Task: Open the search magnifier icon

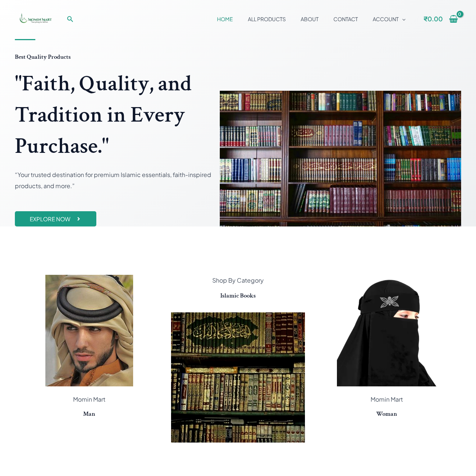Action: tap(70, 19)
